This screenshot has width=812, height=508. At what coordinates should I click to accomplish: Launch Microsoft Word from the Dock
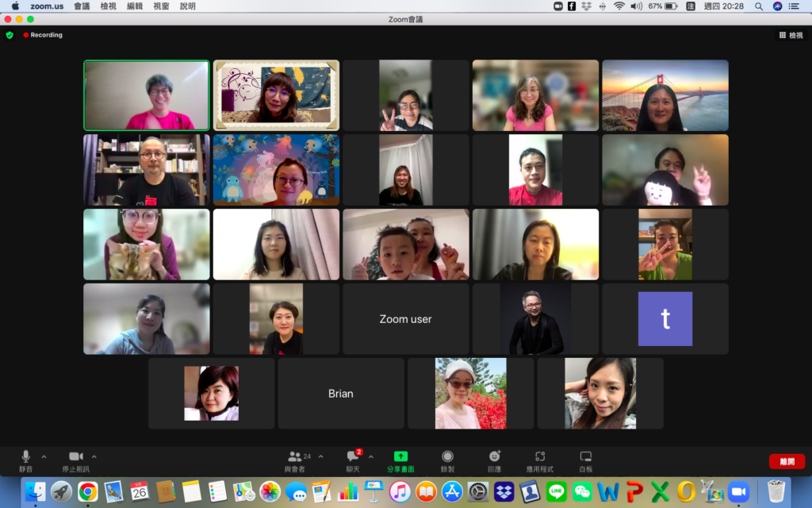pyautogui.click(x=608, y=491)
